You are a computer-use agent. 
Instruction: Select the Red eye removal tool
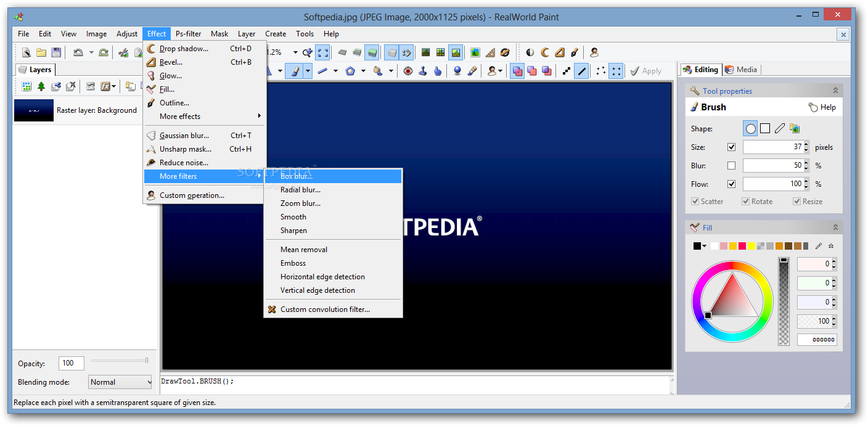click(x=408, y=71)
